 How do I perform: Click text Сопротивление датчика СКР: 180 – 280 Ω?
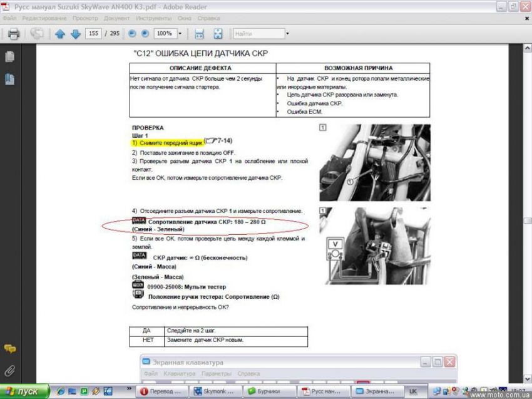[x=207, y=222]
